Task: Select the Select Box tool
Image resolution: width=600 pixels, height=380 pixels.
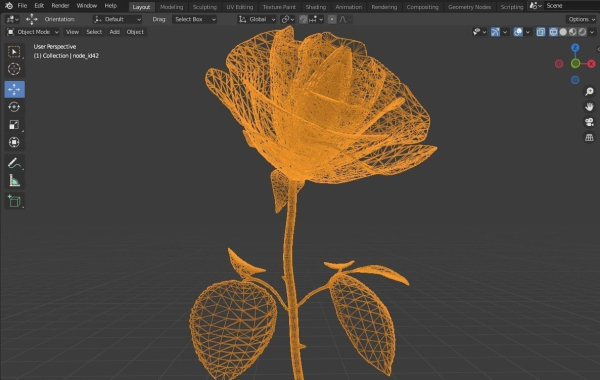Action: click(15, 51)
